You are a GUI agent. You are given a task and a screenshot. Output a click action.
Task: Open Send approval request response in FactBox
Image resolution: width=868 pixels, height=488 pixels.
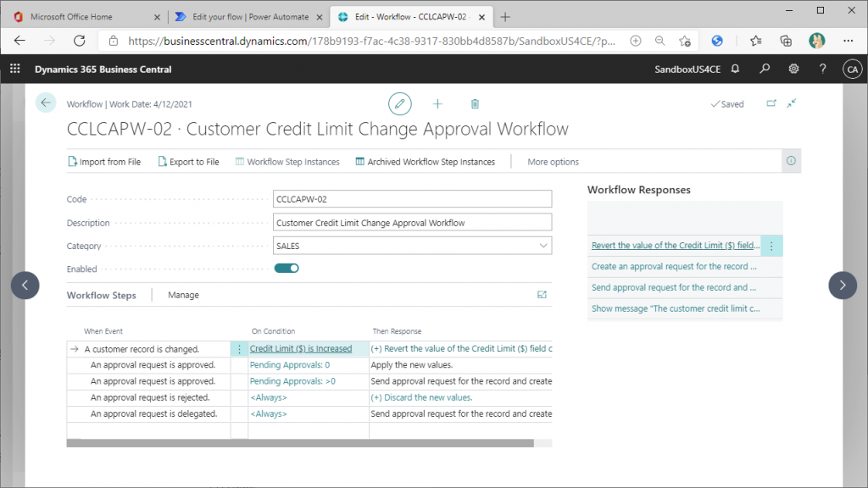[x=673, y=287]
